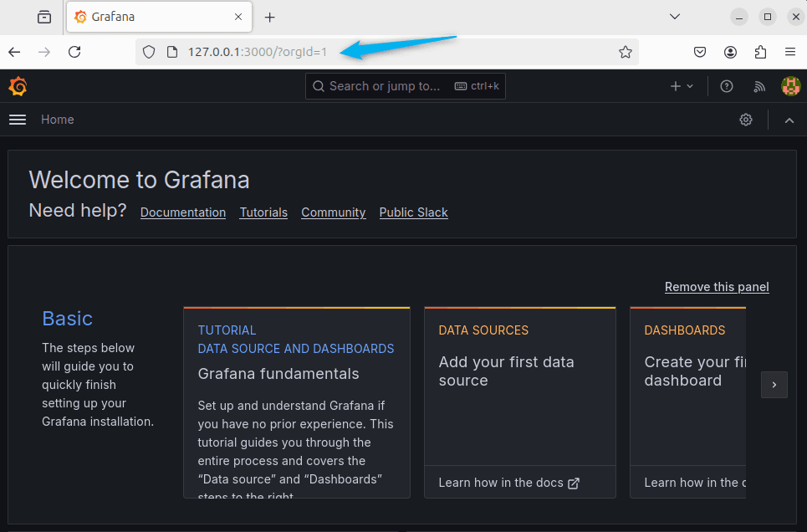Open the Grafana home logo
This screenshot has width=807, height=532.
click(18, 86)
